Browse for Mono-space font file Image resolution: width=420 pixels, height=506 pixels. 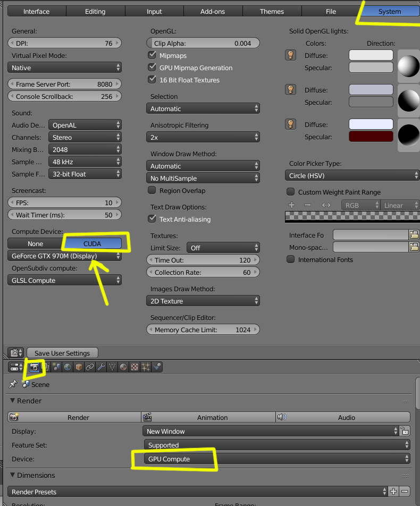click(414, 247)
